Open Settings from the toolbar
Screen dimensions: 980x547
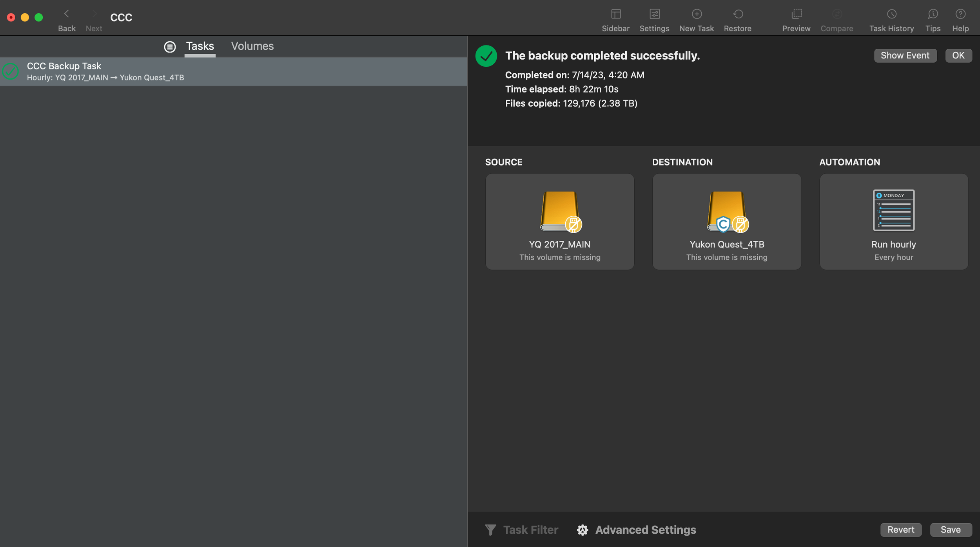pyautogui.click(x=654, y=14)
